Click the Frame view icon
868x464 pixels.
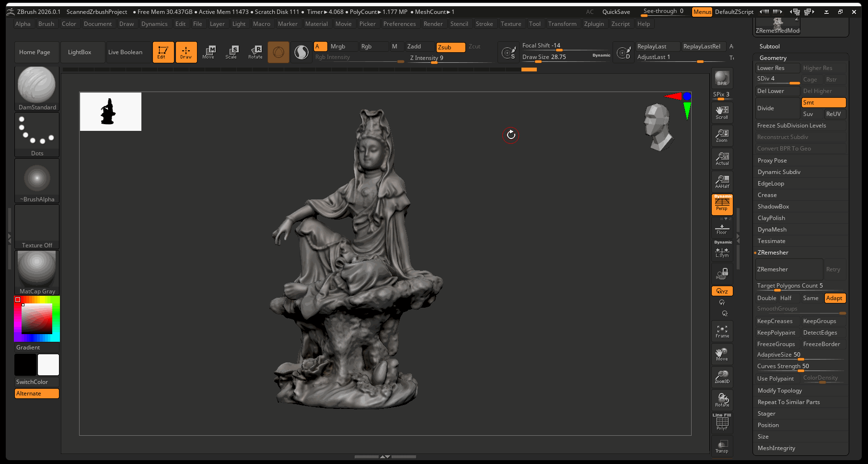tap(722, 331)
